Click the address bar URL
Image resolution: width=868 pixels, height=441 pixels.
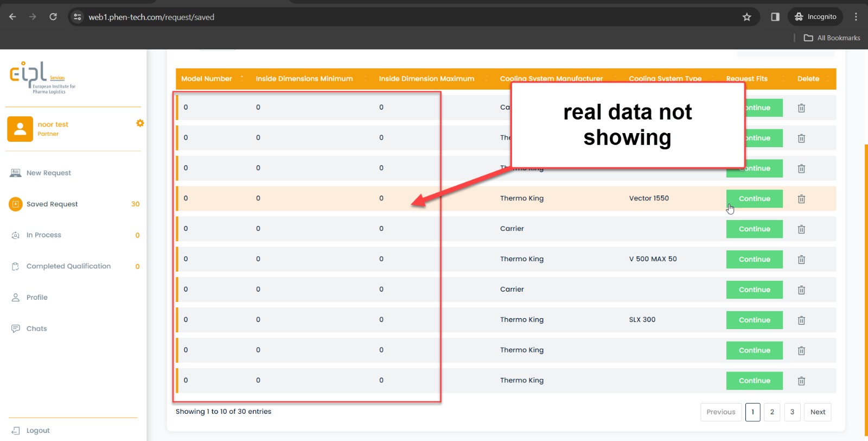(151, 17)
